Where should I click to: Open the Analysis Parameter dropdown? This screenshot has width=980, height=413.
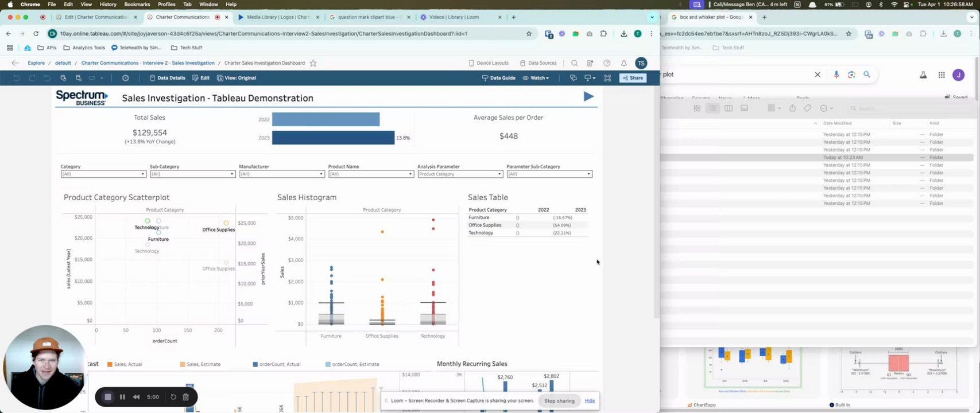tap(460, 174)
